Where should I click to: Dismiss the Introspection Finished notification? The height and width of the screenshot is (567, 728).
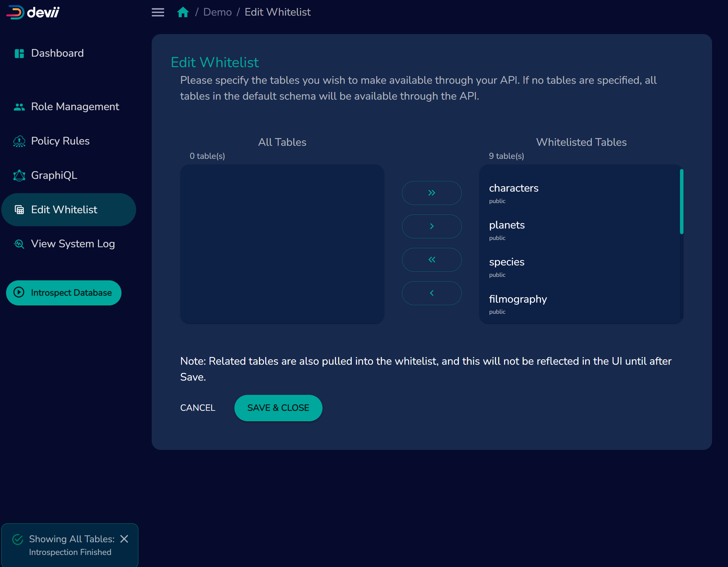(124, 539)
